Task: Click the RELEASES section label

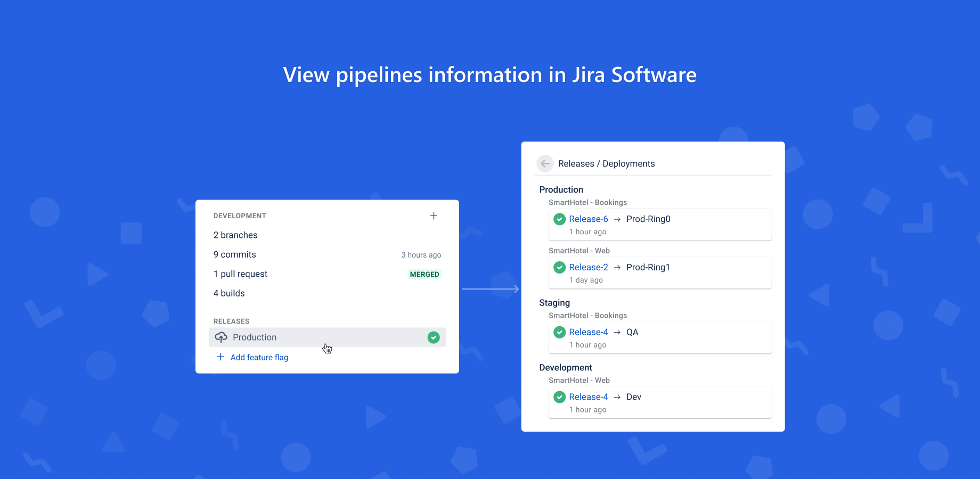Action: point(231,321)
